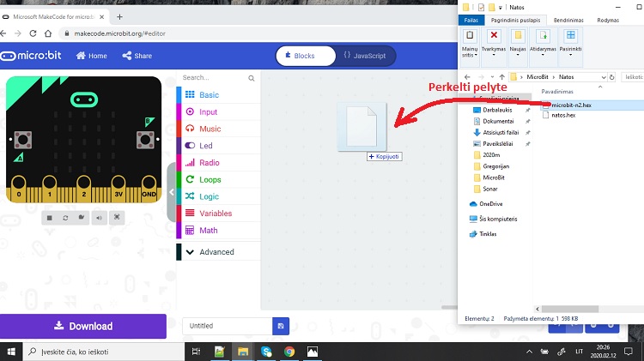Switch to Blocks editor view

tap(305, 56)
